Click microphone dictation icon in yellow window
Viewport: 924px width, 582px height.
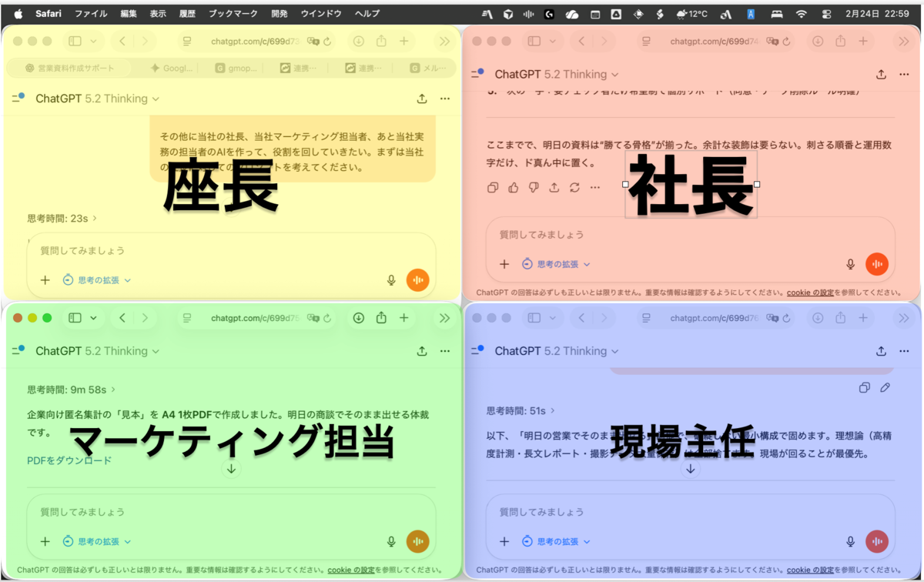[x=391, y=280]
